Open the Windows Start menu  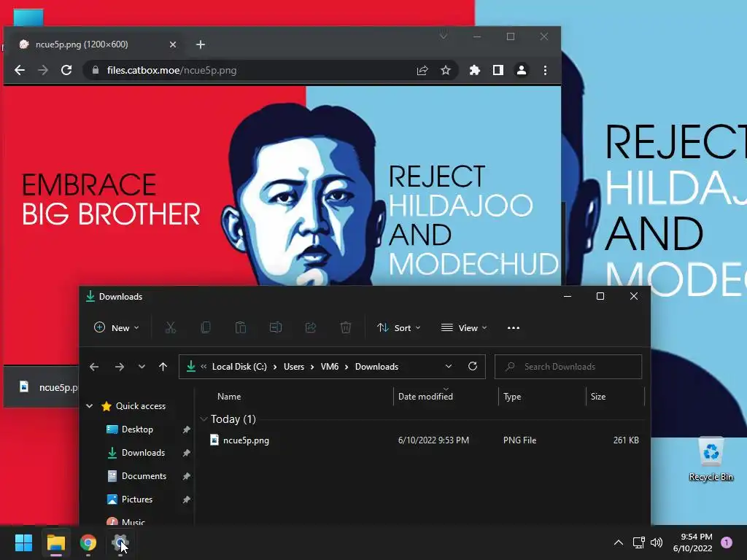(23, 542)
